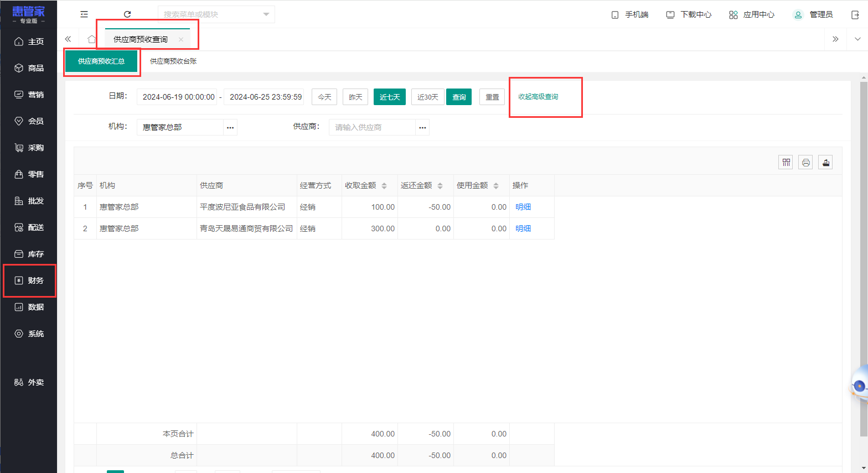
Task: Click the refresh icon in top bar
Action: coord(127,14)
